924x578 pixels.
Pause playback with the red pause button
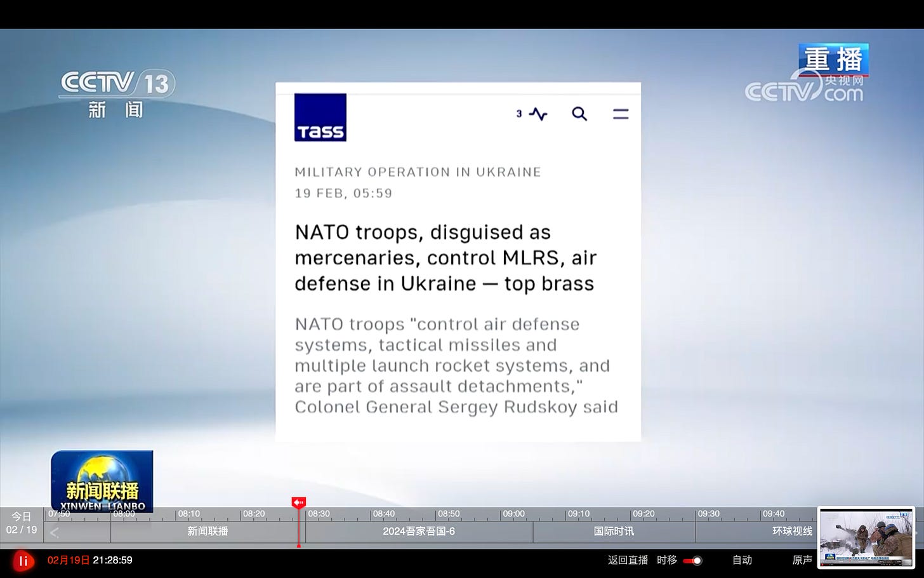click(x=23, y=561)
